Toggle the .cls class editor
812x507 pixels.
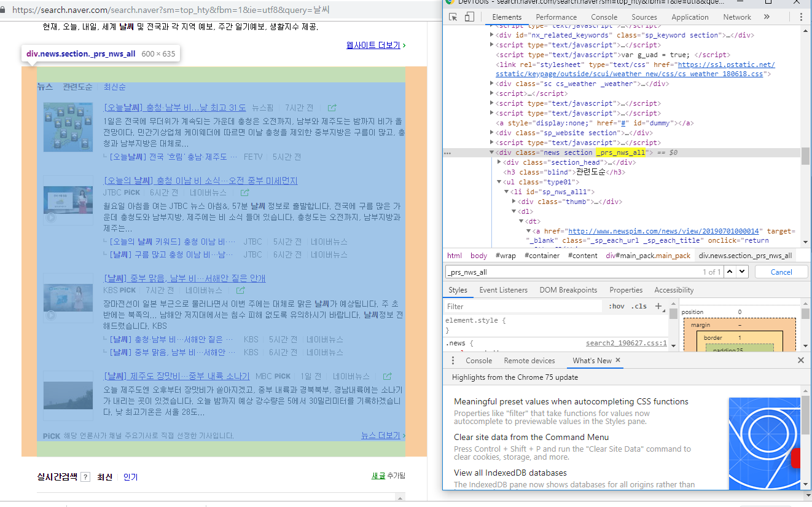point(639,306)
